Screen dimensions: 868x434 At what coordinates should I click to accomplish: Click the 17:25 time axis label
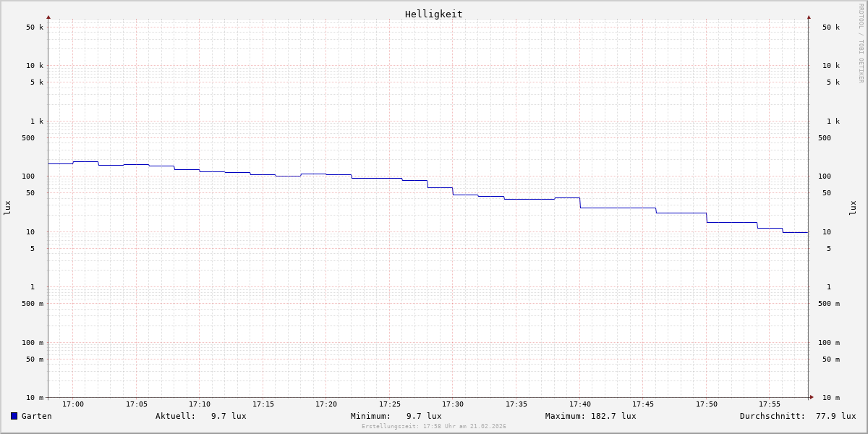390,404
